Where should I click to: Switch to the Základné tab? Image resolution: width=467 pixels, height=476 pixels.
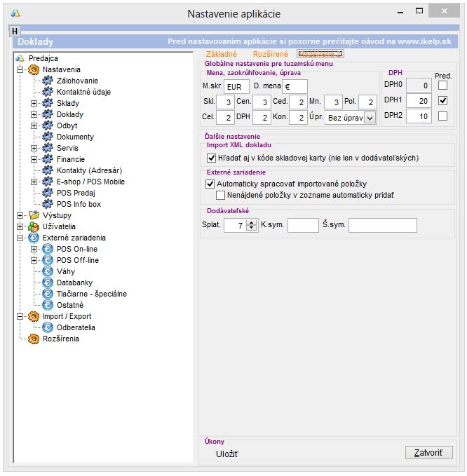click(x=221, y=54)
